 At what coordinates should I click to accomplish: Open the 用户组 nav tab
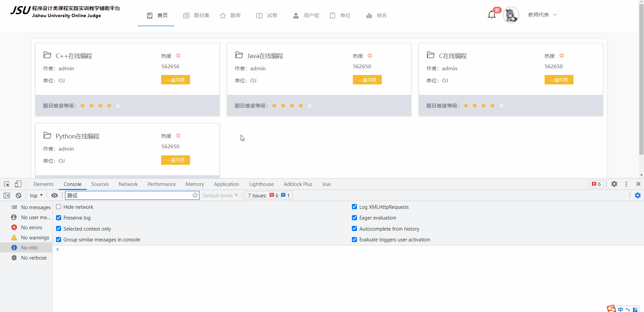306,15
